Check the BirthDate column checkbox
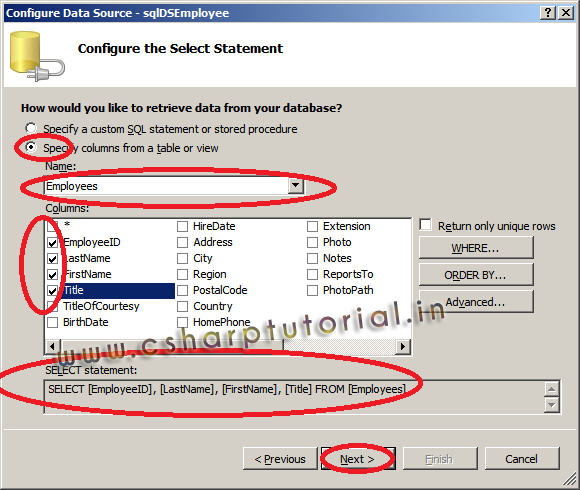The width and height of the screenshot is (580, 490). pyautogui.click(x=53, y=322)
